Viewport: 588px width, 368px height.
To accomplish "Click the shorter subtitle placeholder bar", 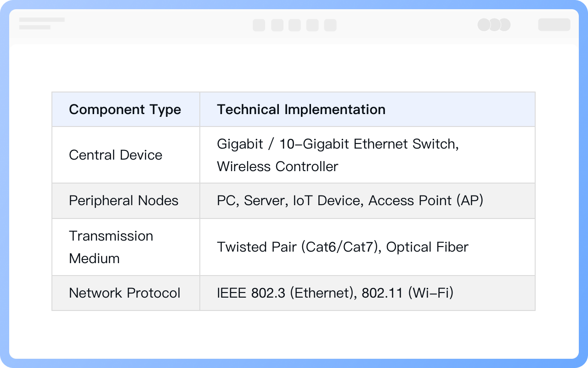I will pyautogui.click(x=35, y=28).
